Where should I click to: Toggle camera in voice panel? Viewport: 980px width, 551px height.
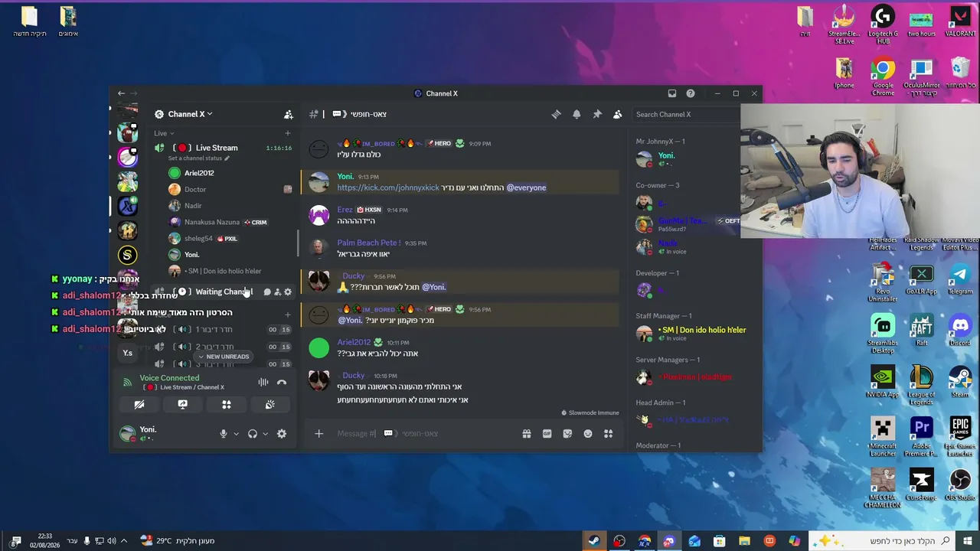click(x=139, y=405)
